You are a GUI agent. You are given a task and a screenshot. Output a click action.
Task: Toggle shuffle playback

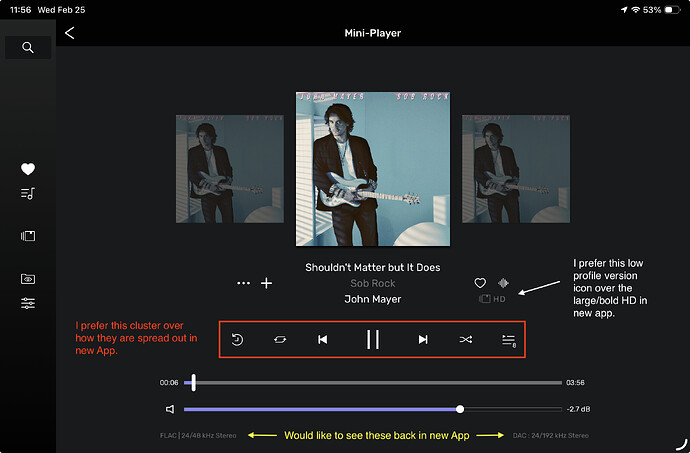465,340
